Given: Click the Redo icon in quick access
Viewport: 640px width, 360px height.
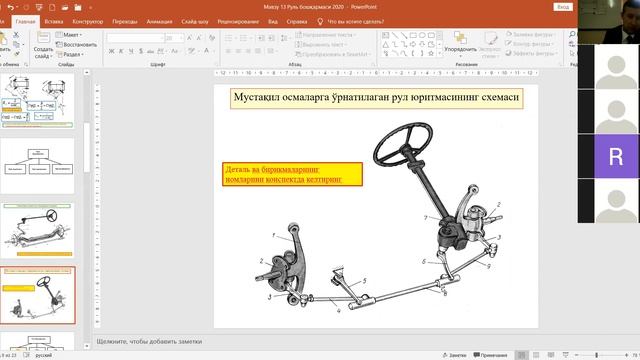Looking at the screenshot, I should [27, 7].
